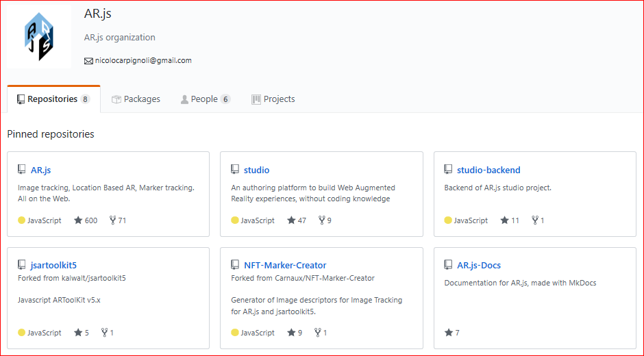Screen dimensions: 644x356
Task: Click the fork icon on studio-backend card
Action: 535,220
